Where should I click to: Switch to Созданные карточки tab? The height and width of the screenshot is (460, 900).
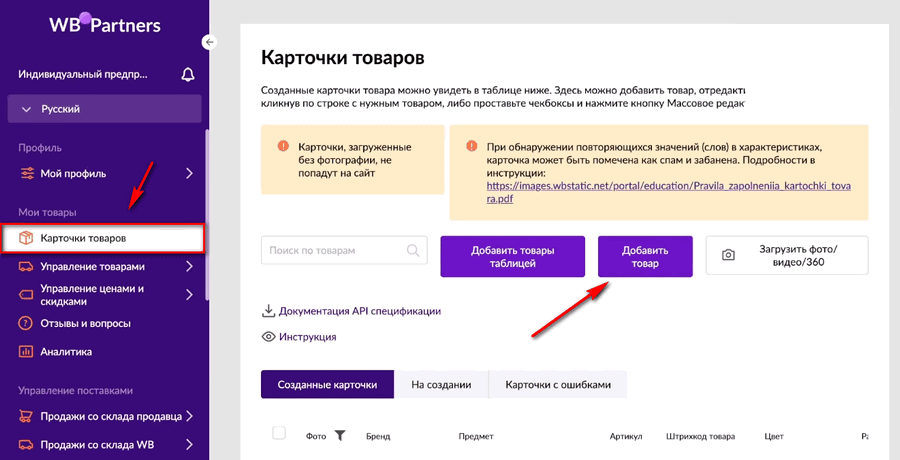coord(327,385)
